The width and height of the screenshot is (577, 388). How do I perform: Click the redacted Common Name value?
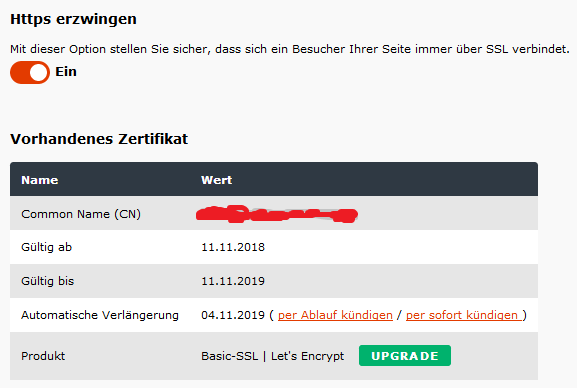point(277,214)
